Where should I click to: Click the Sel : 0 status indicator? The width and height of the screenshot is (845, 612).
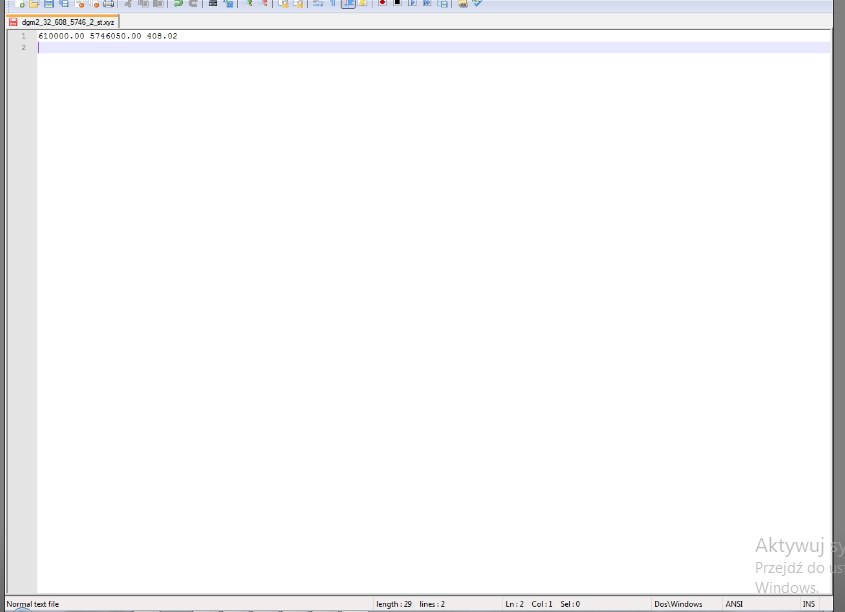[570, 604]
